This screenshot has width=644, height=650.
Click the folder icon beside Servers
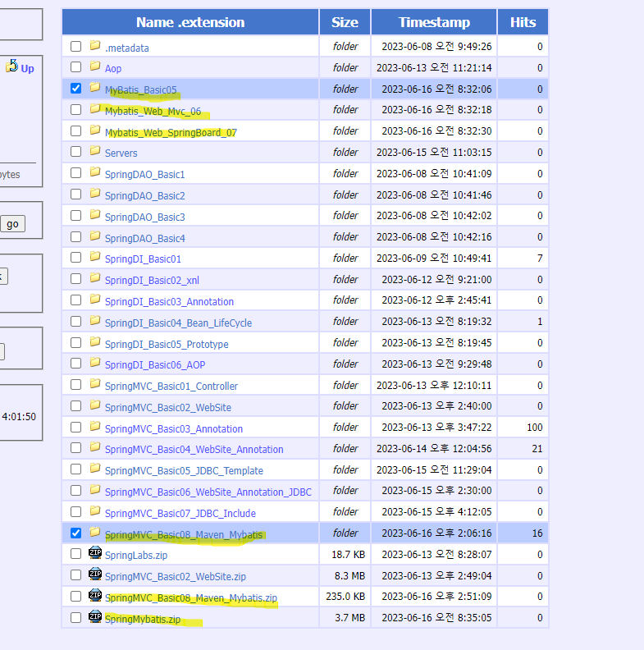coord(95,150)
